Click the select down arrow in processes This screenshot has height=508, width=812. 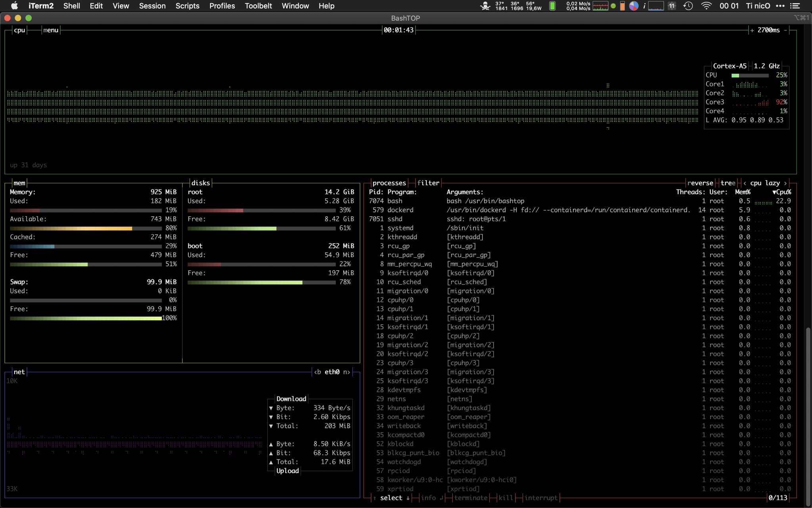click(x=408, y=498)
